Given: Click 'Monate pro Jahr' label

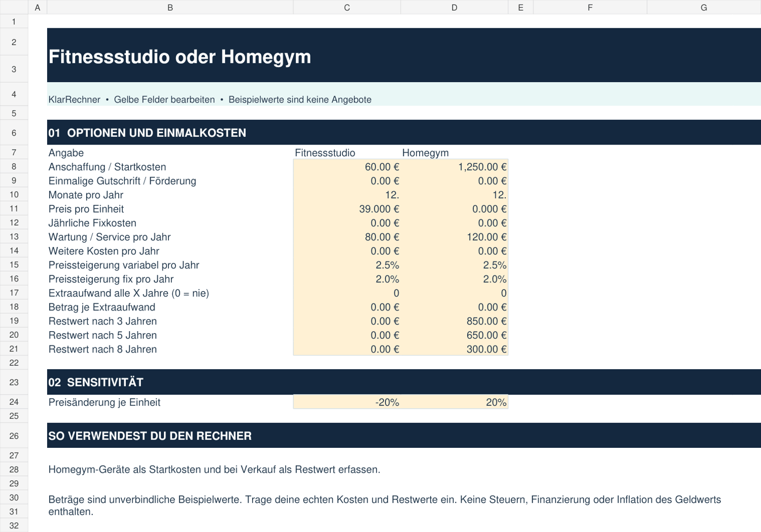Looking at the screenshot, I should [x=86, y=195].
